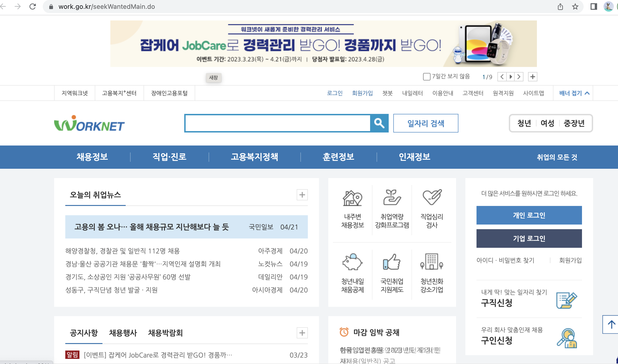Open 국민취업지원제도 thumbs-up icon
The width and height of the screenshot is (618, 364).
tap(392, 262)
